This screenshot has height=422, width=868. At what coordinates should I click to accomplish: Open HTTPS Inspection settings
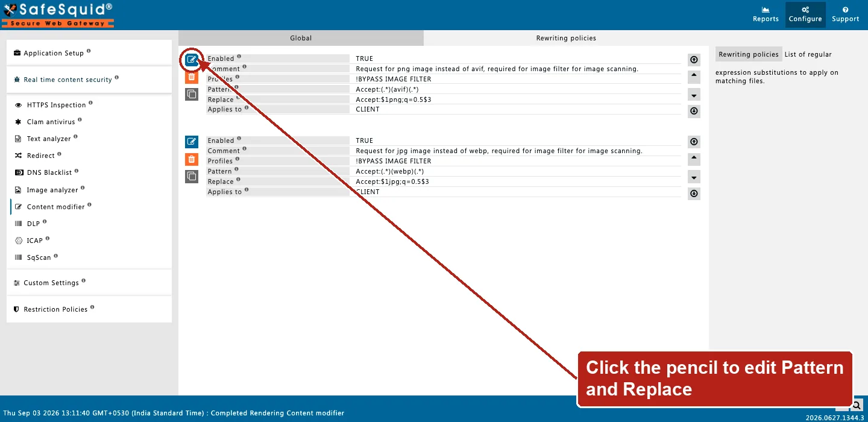[x=56, y=105]
